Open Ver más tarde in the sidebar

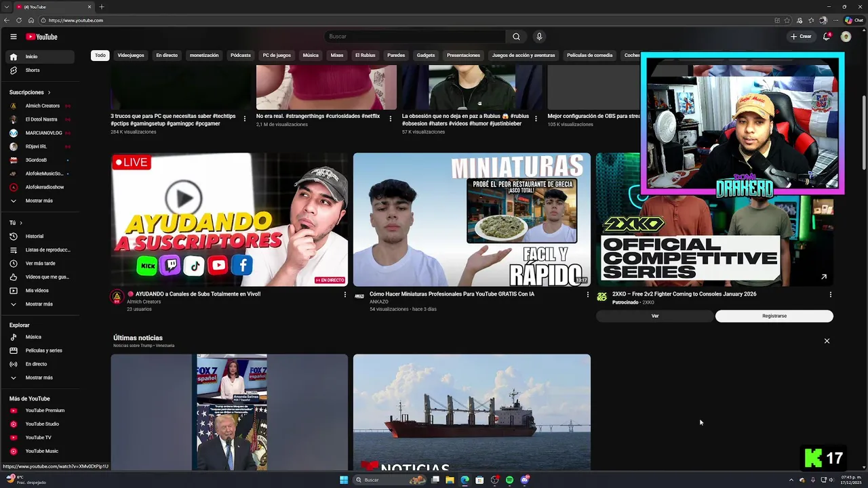coord(41,264)
